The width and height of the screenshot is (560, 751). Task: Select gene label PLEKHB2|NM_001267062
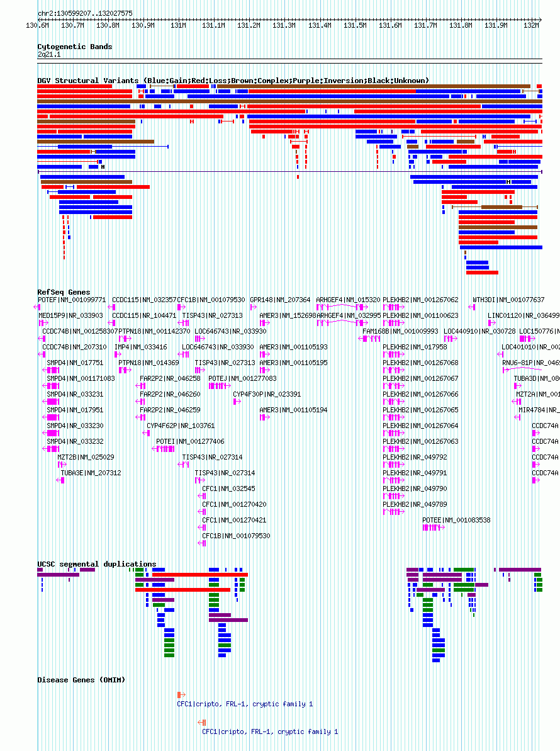(421, 300)
